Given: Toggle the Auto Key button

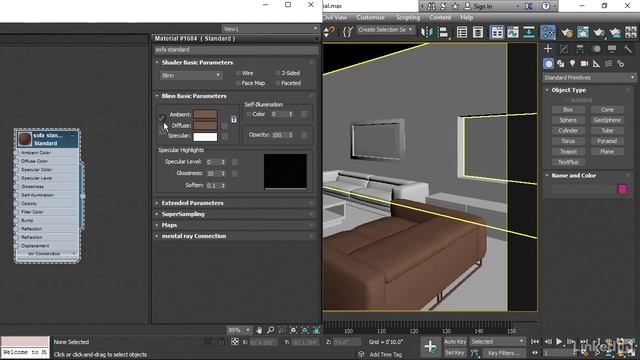Looking at the screenshot, I should (455, 342).
